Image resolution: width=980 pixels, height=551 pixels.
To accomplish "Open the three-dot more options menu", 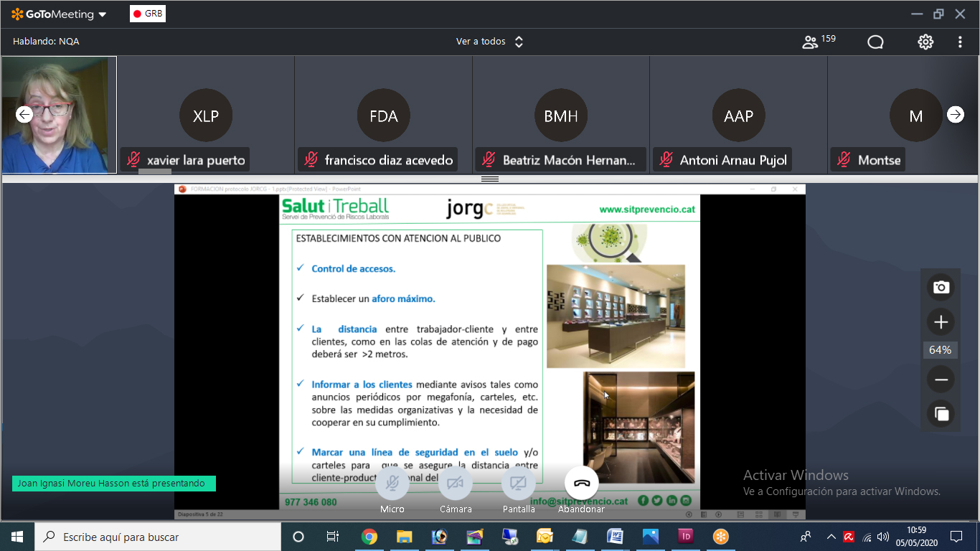I will 960,42.
